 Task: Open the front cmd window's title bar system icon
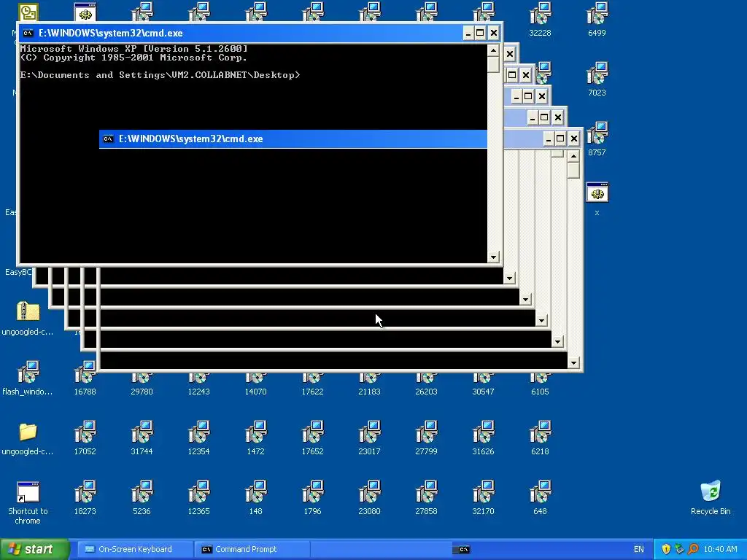(28, 33)
